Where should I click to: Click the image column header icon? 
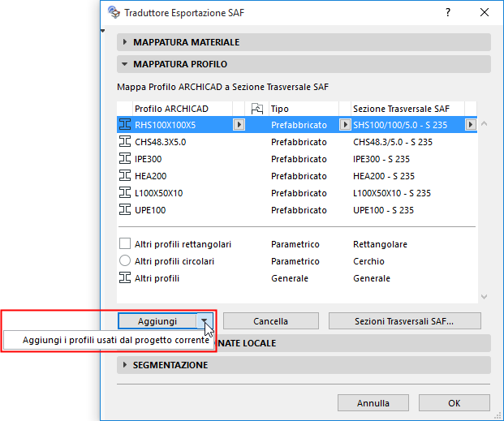[x=257, y=109]
